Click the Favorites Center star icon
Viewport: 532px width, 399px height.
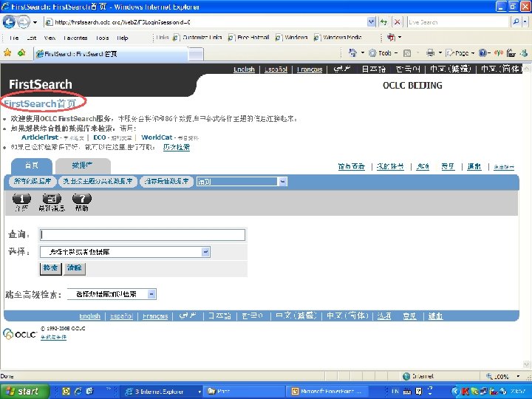click(7, 53)
